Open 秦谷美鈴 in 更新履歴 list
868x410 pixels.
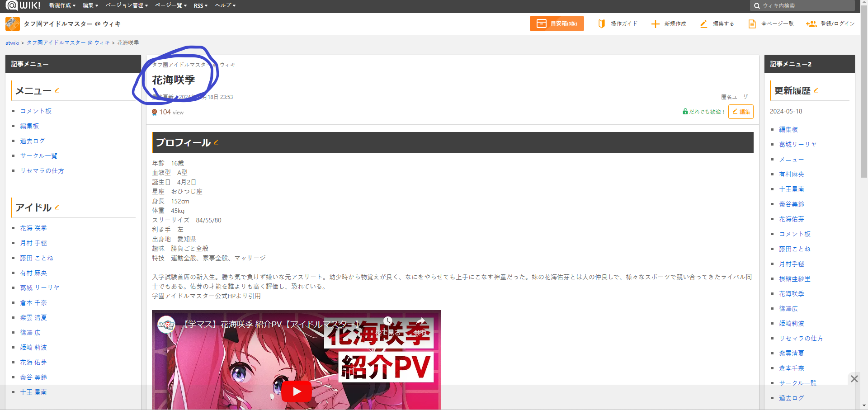coord(792,204)
